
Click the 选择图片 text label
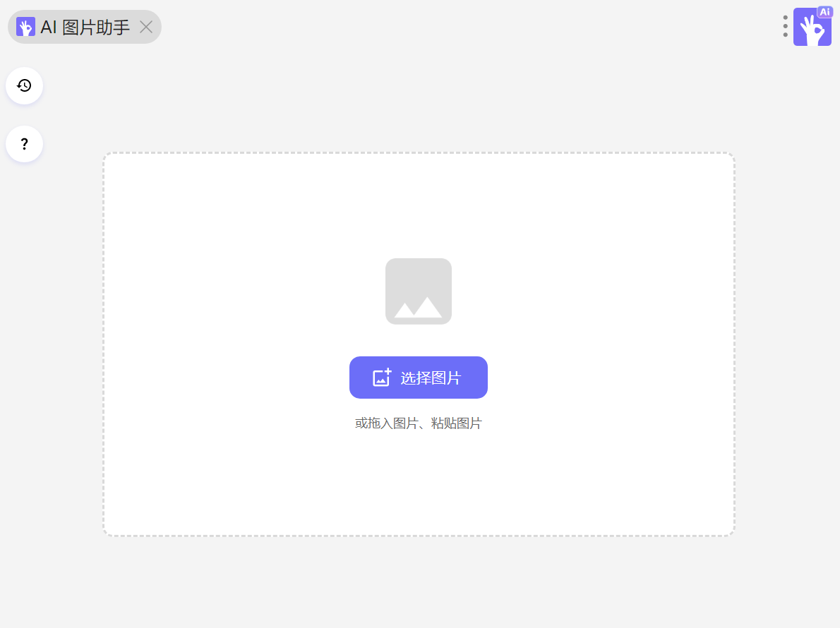(x=431, y=378)
